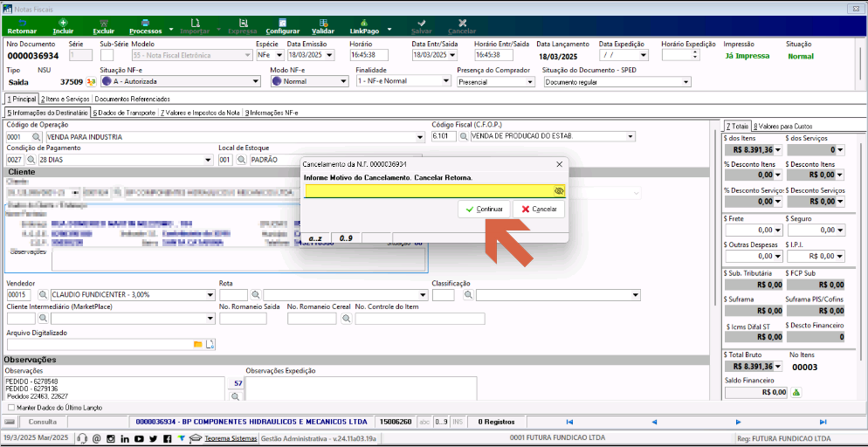Click the Horário Expedição spinner
Screen dimensions: 868x447
[696, 55]
